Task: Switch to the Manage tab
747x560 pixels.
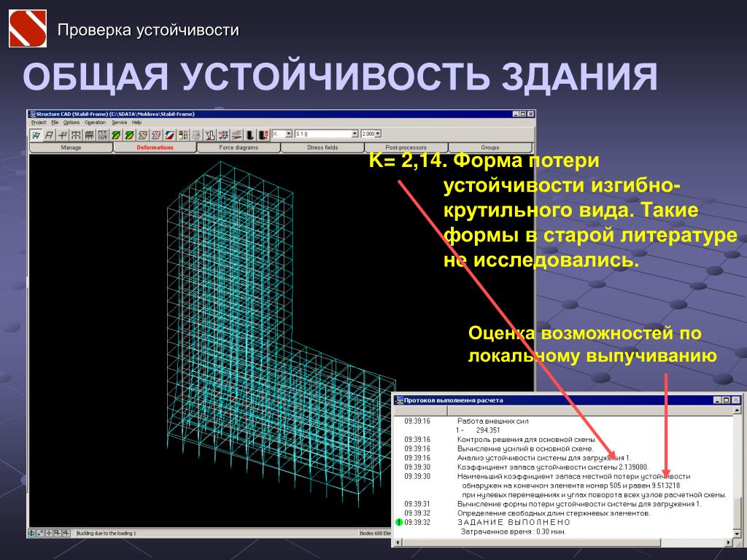Action: [x=71, y=147]
